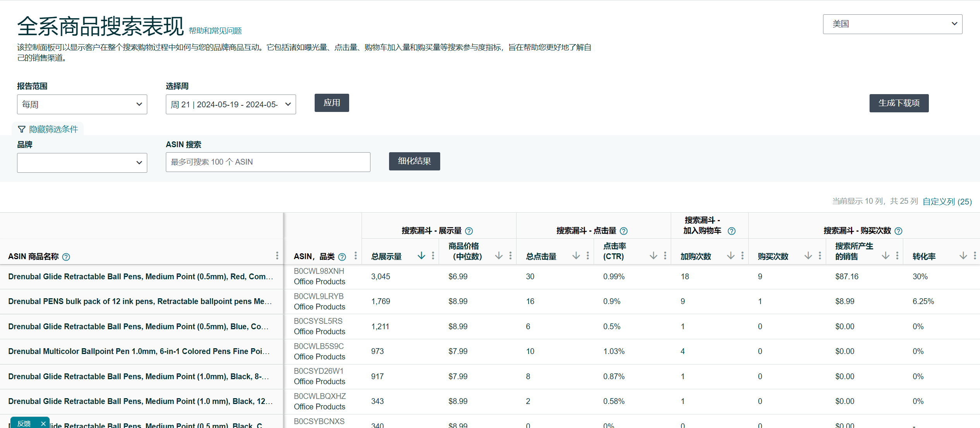
Task: Open the 美国 marketplace dropdown
Action: pyautogui.click(x=892, y=24)
